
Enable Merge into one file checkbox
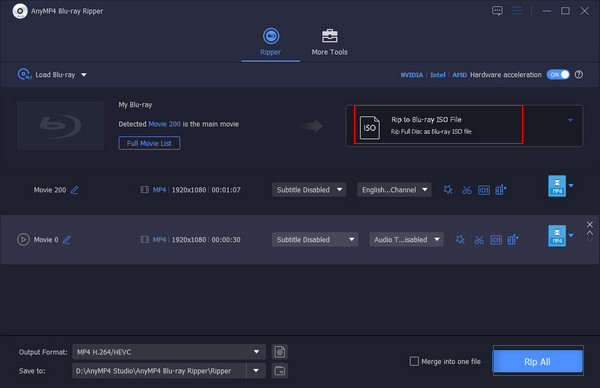coord(414,361)
